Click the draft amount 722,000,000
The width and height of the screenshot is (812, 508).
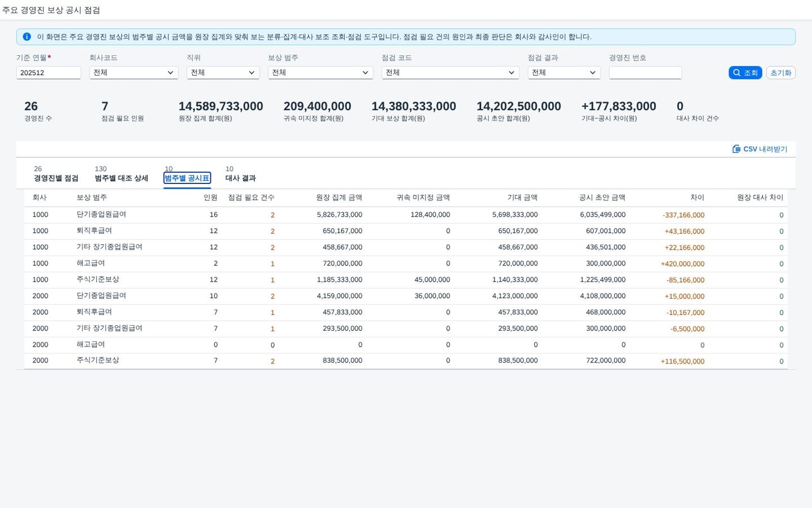pyautogui.click(x=606, y=360)
